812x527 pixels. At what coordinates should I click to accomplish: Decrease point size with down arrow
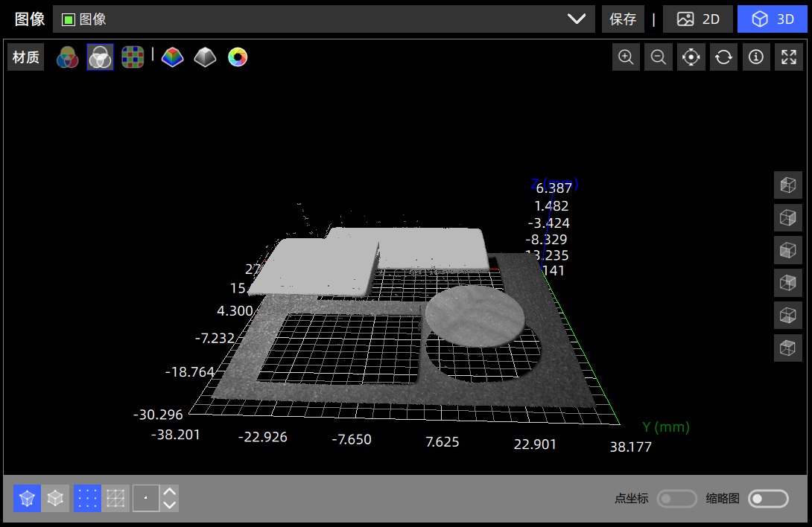170,505
